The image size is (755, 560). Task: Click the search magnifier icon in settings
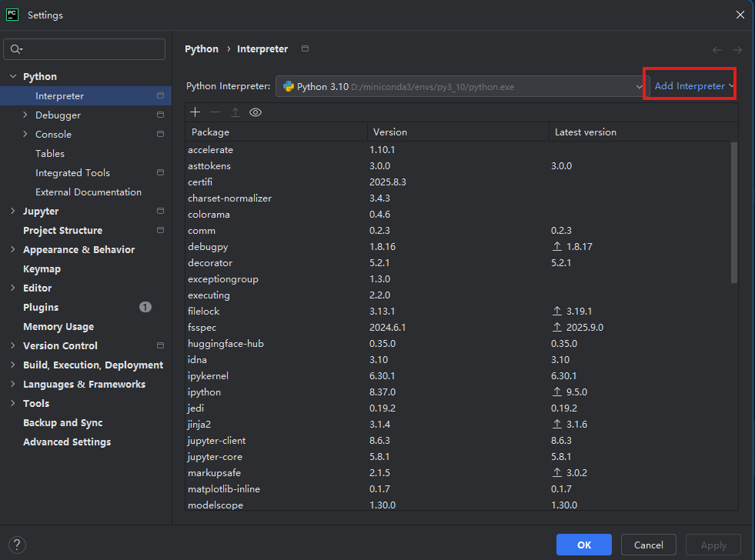(16, 49)
